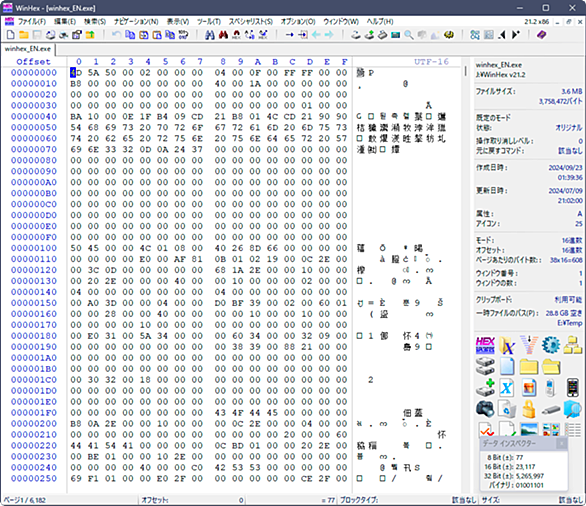Image resolution: width=586 pixels, height=506 pixels.
Task: Click the Replace Text icon
Action: click(250, 35)
